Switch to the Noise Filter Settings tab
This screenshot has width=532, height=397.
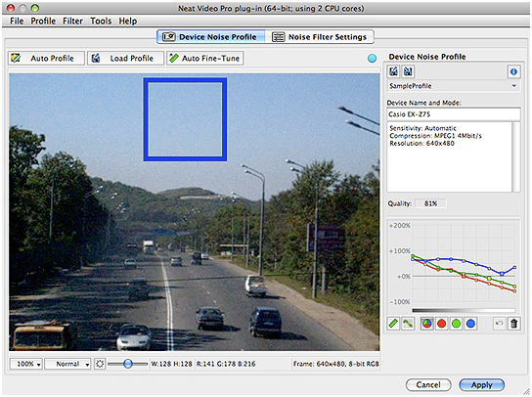click(x=320, y=37)
